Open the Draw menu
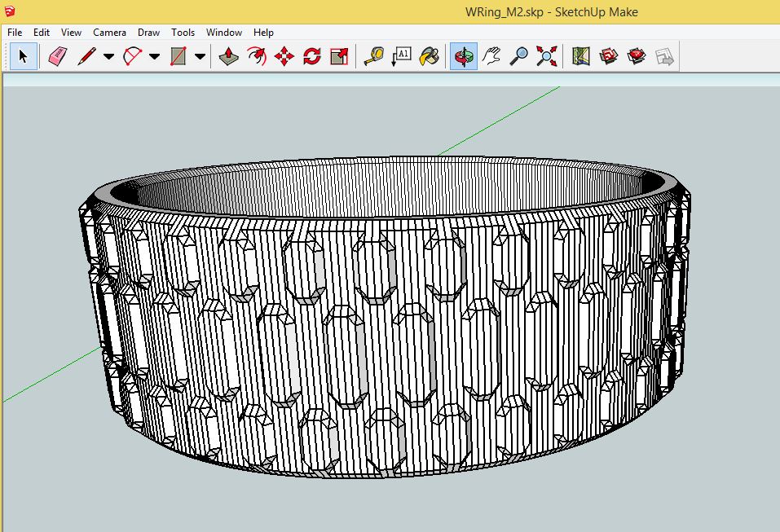780x532 pixels. tap(148, 33)
